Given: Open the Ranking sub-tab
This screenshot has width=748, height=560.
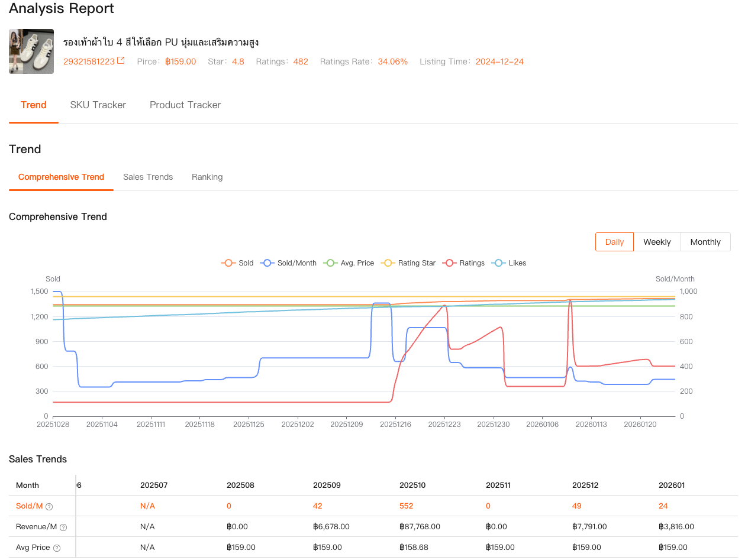Looking at the screenshot, I should click(207, 177).
